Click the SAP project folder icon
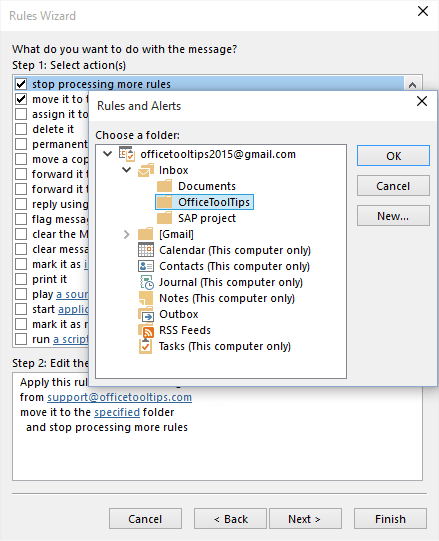Screen dimensions: 439x541 (x=164, y=218)
